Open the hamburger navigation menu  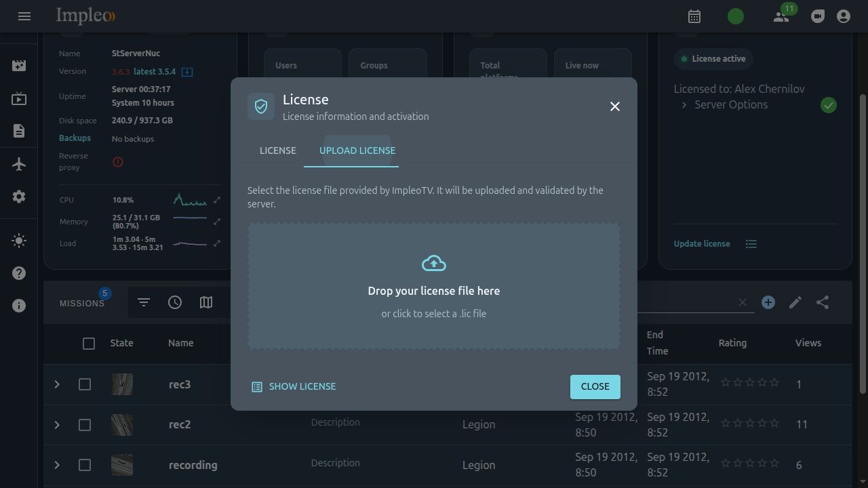tap(24, 16)
